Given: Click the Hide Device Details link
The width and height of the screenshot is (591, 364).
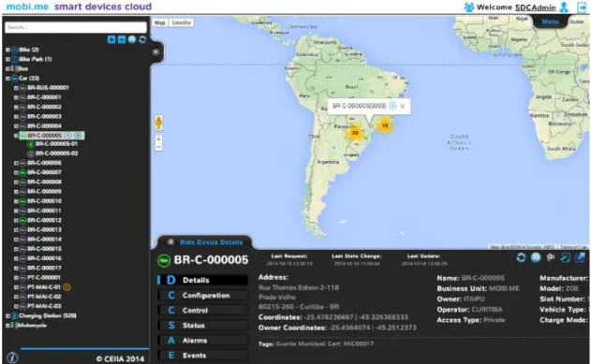Looking at the screenshot, I should point(211,242).
